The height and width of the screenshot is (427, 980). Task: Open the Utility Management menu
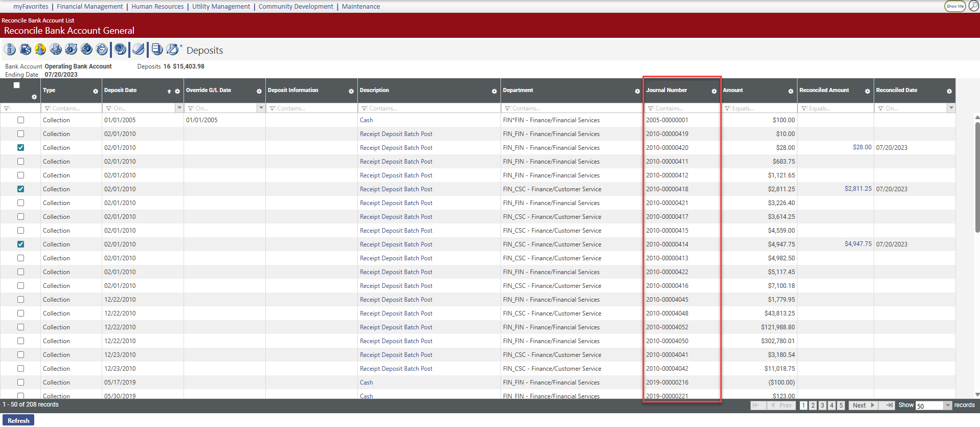pyautogui.click(x=221, y=7)
